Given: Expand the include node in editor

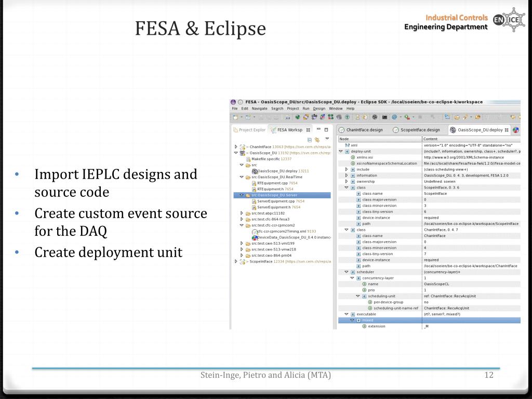Looking at the screenshot, I should tap(347, 169).
